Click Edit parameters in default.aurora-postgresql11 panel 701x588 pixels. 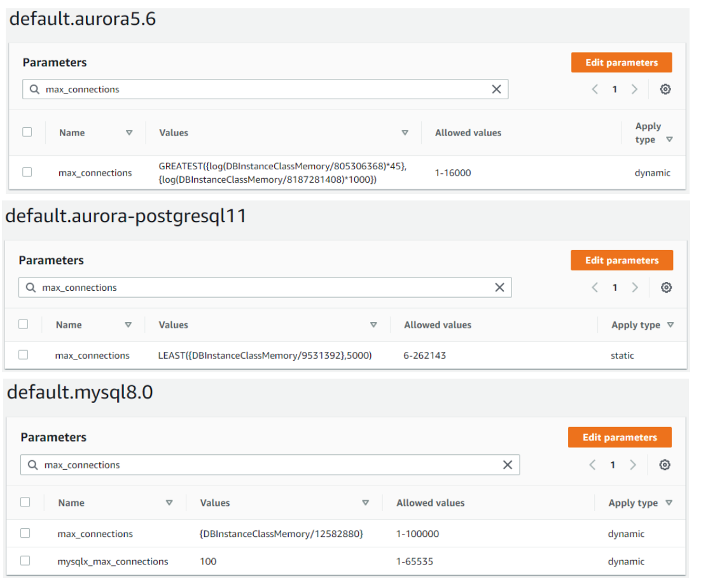(x=622, y=260)
